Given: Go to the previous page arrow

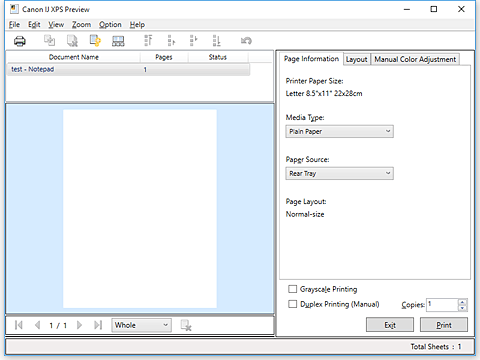Looking at the screenshot, I should pos(37,325).
